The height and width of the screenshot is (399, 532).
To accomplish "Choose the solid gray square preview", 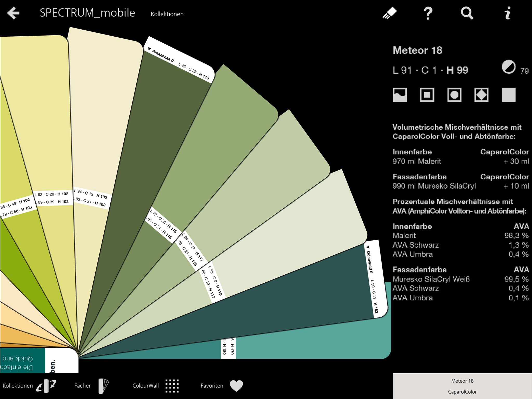I will pos(509,95).
